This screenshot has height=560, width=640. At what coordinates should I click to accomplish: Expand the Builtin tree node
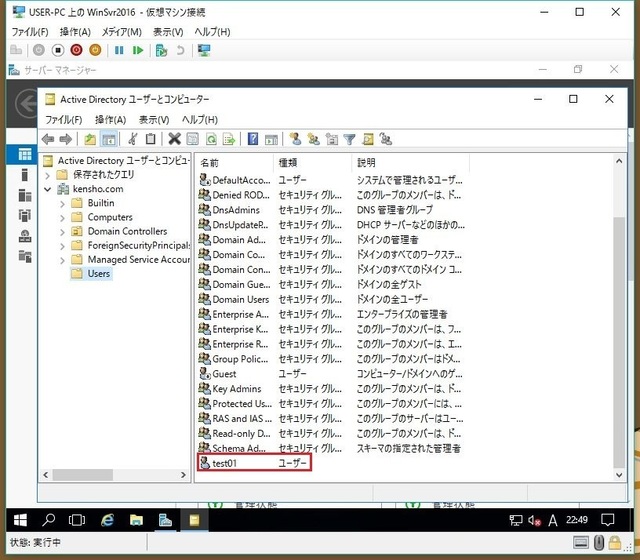click(62, 203)
